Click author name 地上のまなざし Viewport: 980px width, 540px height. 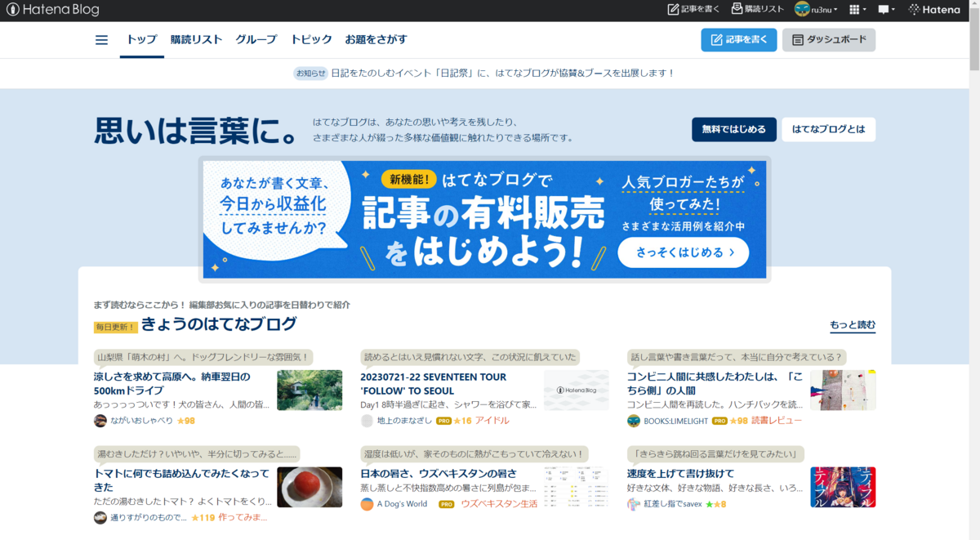click(x=404, y=421)
